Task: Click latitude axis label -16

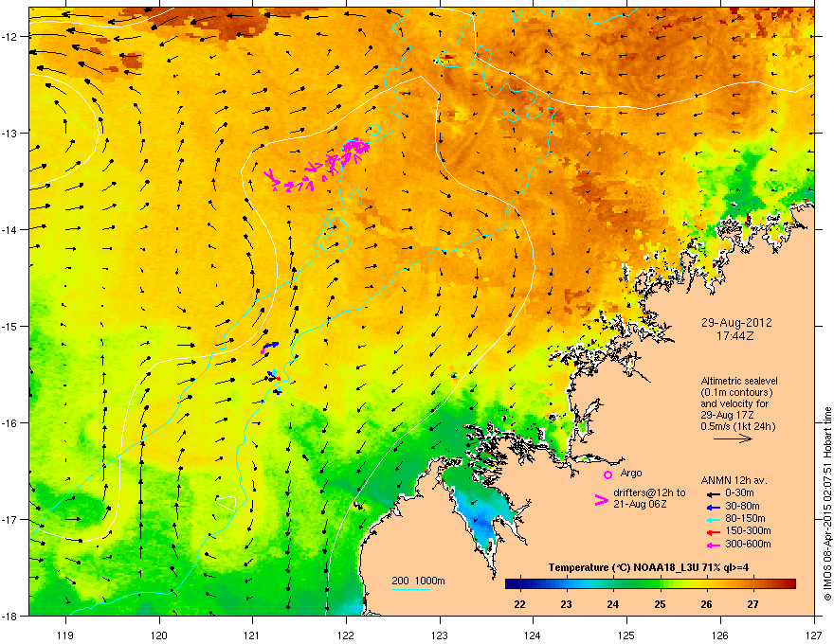Action: 9,423
